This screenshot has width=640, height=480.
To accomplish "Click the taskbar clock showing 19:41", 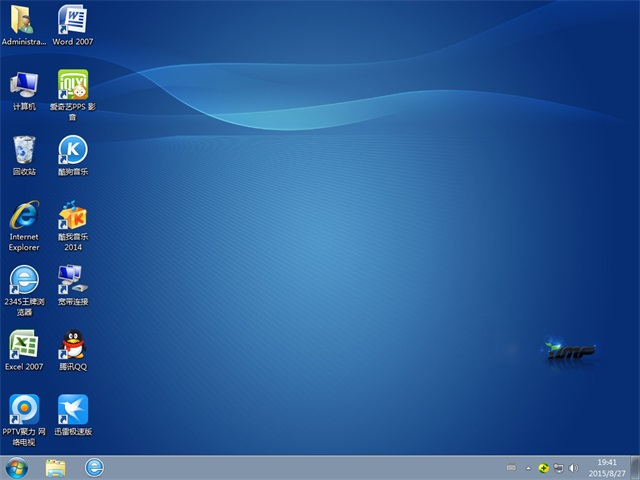I will click(606, 467).
